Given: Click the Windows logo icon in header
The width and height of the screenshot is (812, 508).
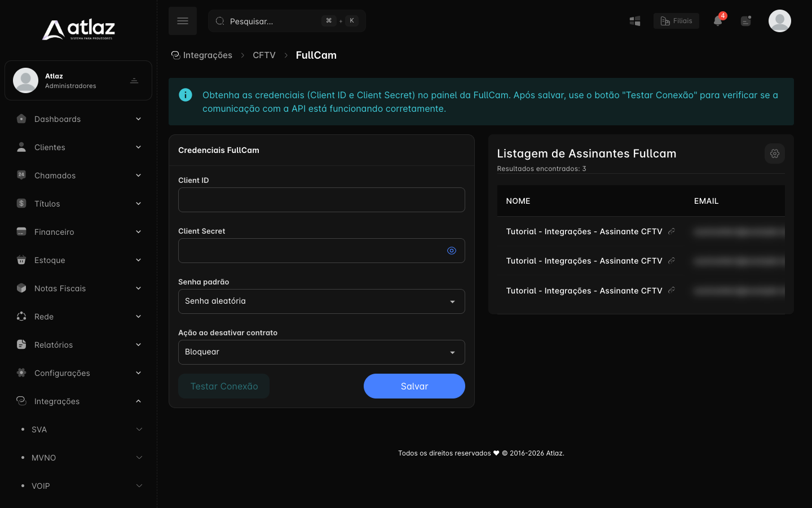Looking at the screenshot, I should [x=635, y=21].
